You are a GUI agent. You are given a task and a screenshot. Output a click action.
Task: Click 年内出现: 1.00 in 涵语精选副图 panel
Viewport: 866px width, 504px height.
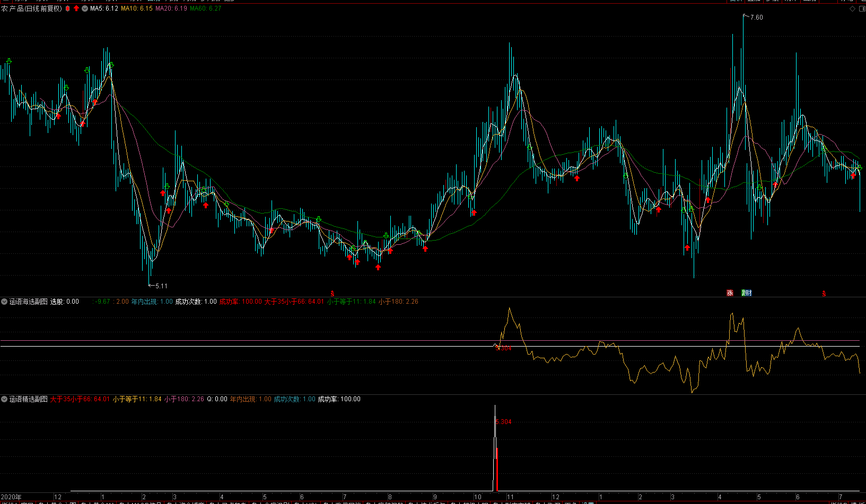click(x=251, y=399)
